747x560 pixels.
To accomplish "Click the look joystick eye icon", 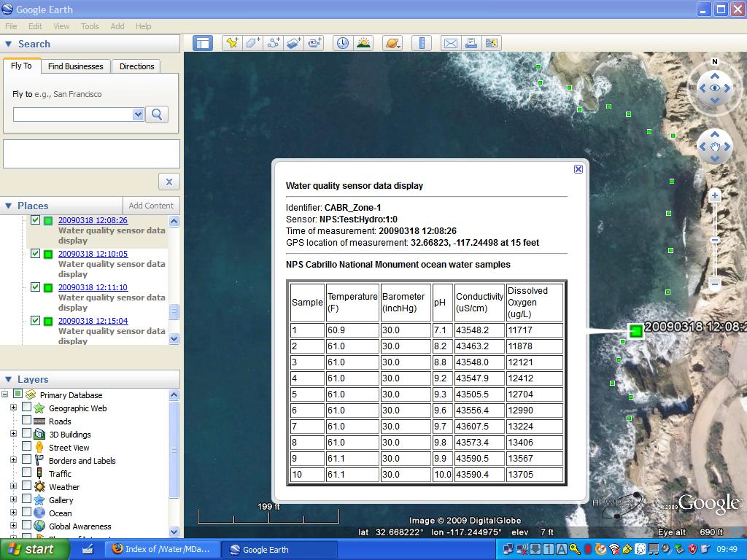I will tap(715, 88).
